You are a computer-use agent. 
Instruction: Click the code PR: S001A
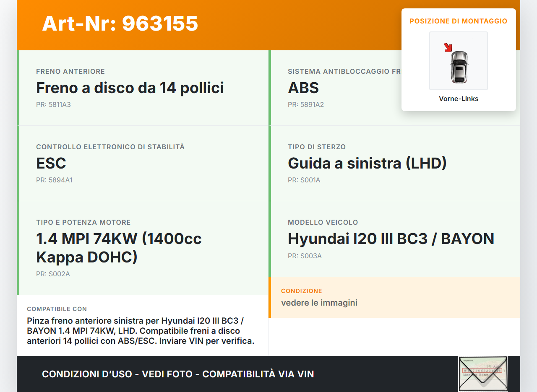coord(304,180)
